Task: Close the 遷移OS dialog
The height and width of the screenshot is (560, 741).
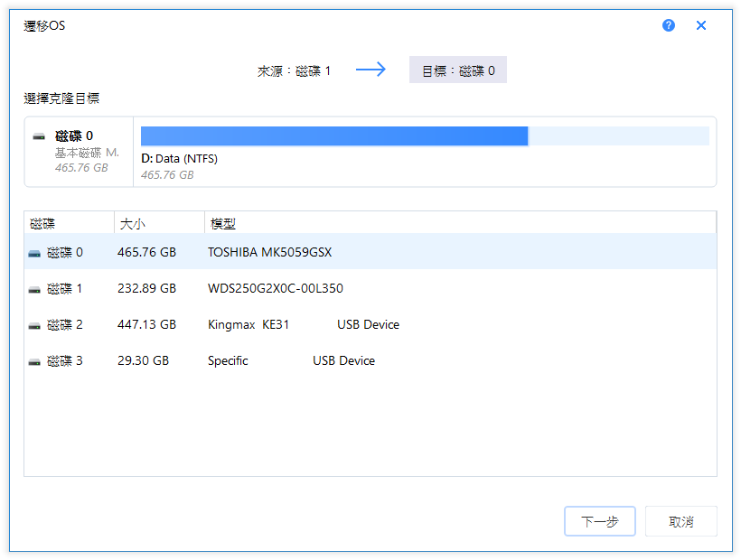Action: coord(701,25)
